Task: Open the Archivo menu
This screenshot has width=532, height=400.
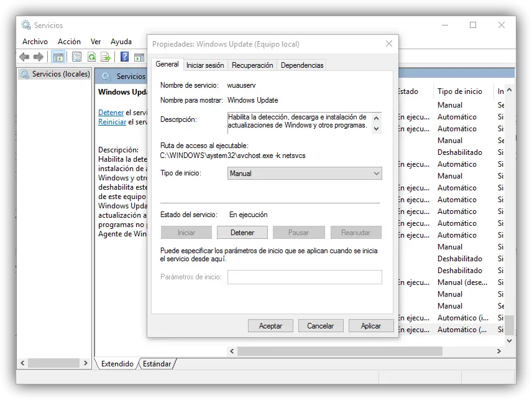Action: click(35, 42)
